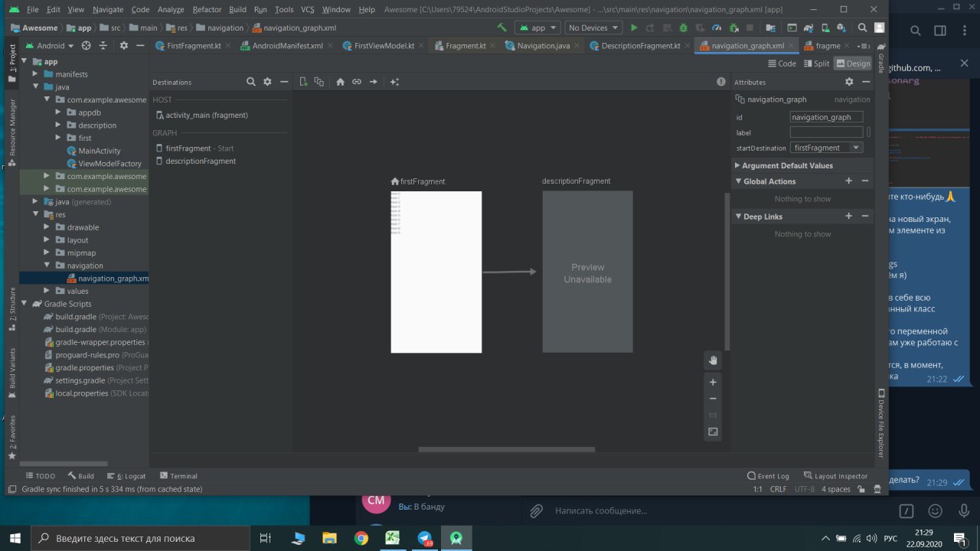The height and width of the screenshot is (551, 980).
Task: Open SDK Manager cube icon
Action: point(841,28)
